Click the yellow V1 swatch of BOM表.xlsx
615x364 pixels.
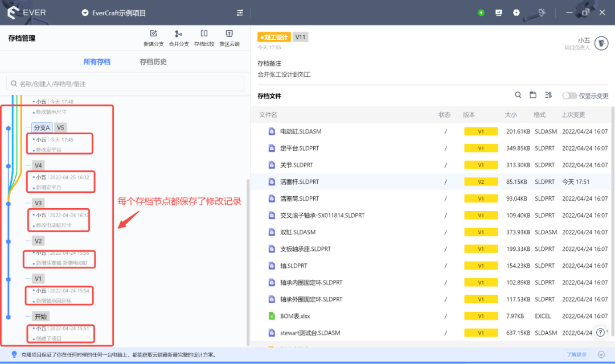coord(481,316)
